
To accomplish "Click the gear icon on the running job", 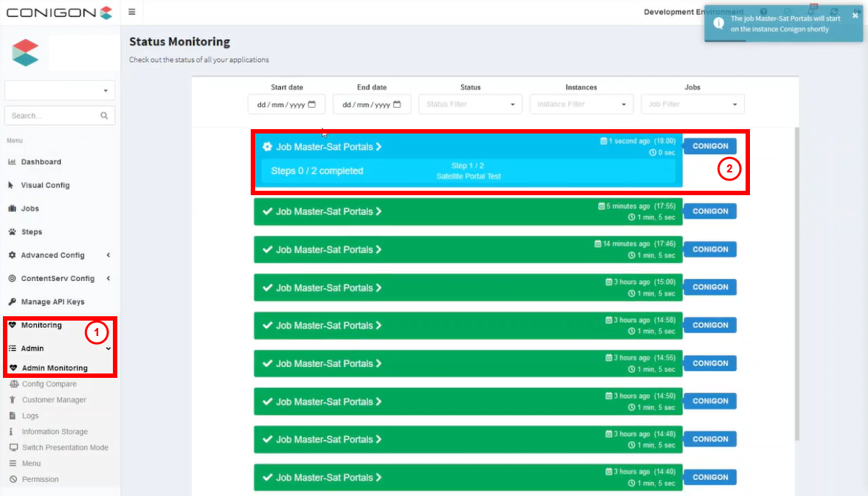I will 267,147.
